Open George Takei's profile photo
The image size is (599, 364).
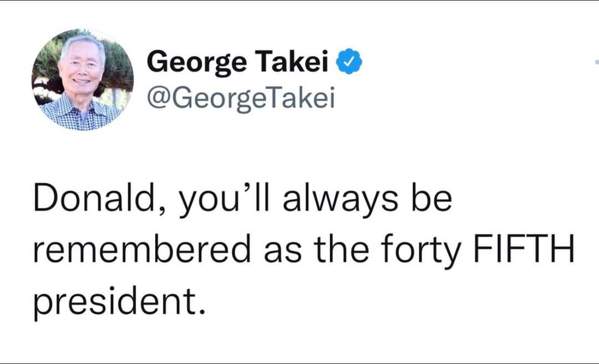click(x=83, y=79)
